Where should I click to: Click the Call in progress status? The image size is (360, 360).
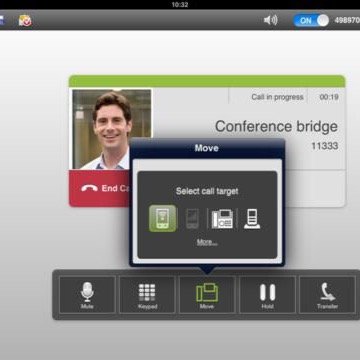coord(277,97)
